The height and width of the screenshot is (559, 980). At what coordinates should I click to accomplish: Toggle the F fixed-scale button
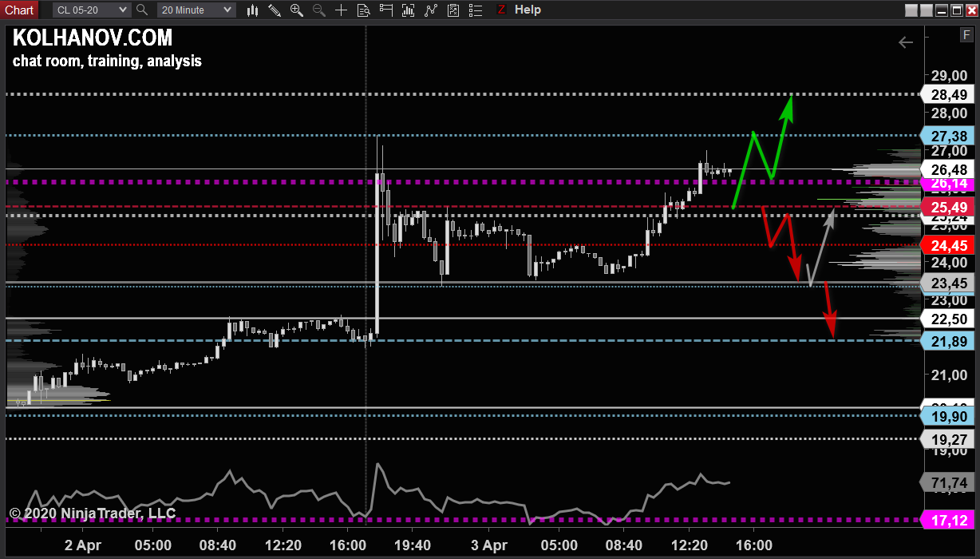pos(966,34)
